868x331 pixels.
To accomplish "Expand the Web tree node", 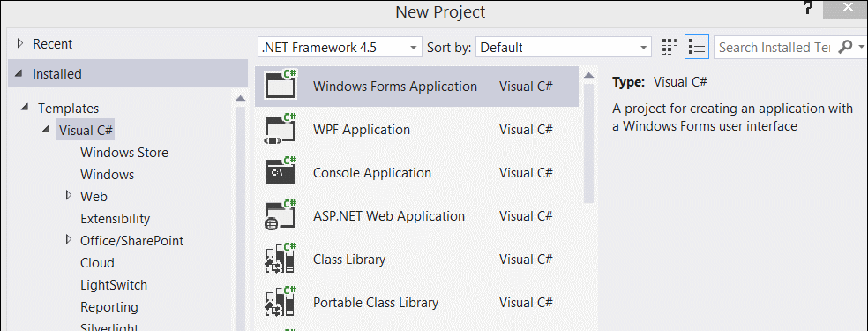I will pyautogui.click(x=69, y=195).
